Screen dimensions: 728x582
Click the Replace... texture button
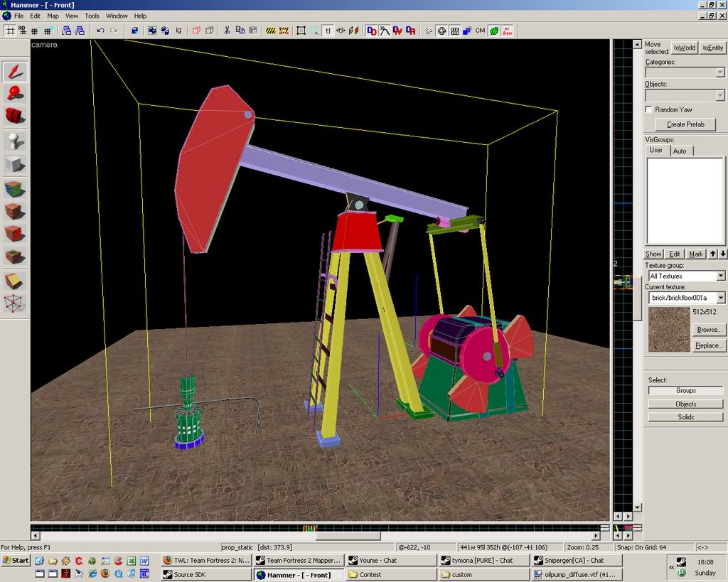pos(709,345)
